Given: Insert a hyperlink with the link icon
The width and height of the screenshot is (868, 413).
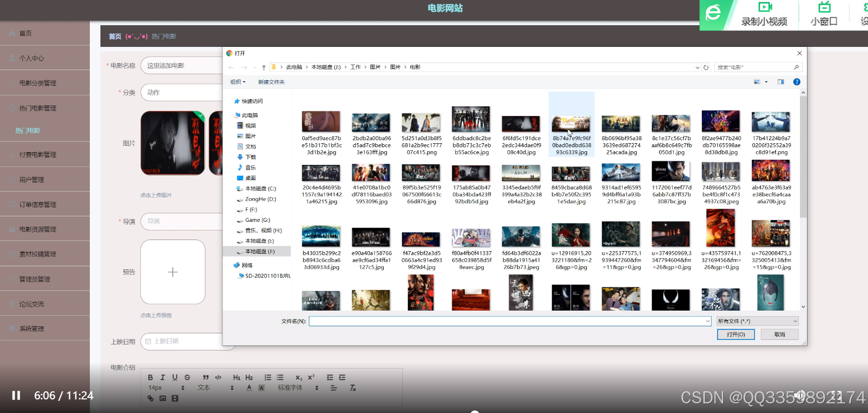Looking at the screenshot, I should coord(150,398).
